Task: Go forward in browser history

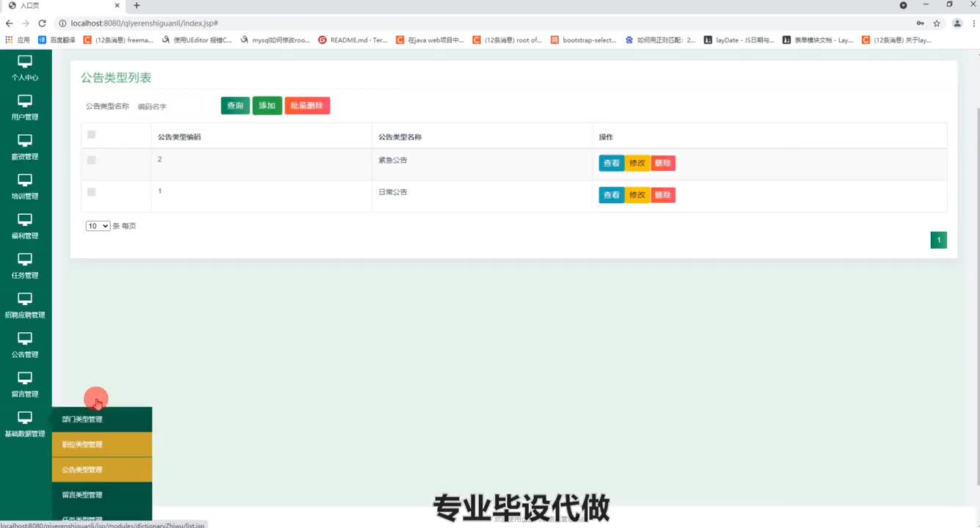Action: pos(26,23)
